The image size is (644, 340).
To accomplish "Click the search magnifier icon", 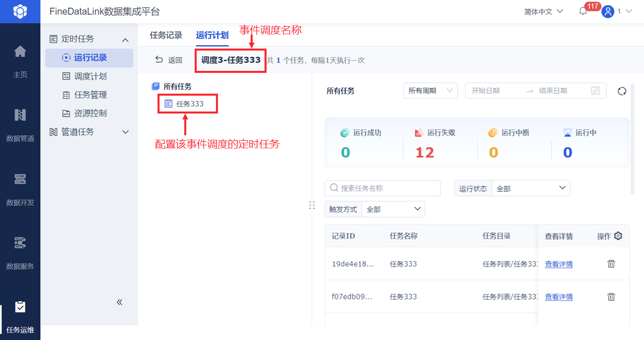I will 334,188.
